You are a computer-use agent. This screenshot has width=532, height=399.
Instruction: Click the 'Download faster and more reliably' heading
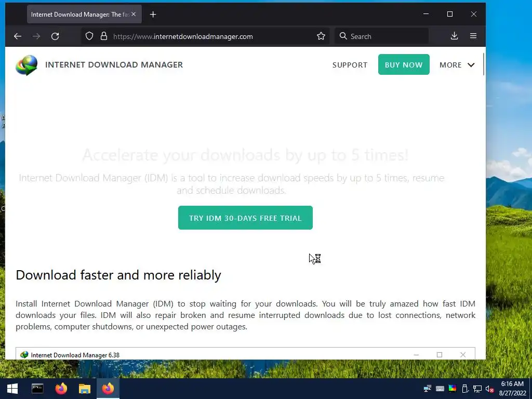point(118,275)
